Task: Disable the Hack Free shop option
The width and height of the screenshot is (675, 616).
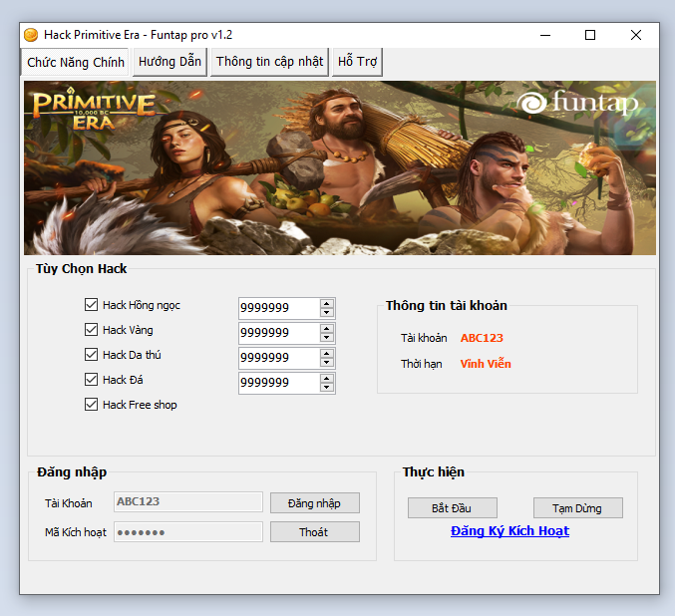Action: tap(92, 405)
